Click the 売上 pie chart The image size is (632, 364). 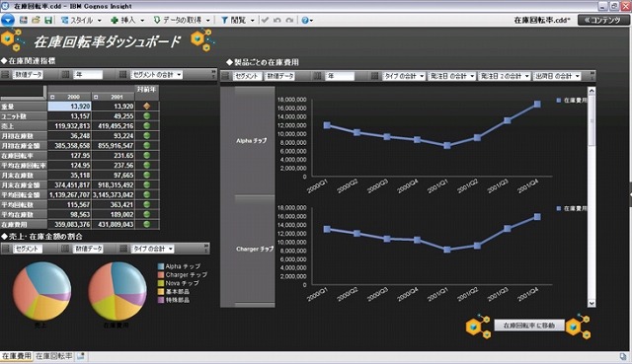click(41, 291)
